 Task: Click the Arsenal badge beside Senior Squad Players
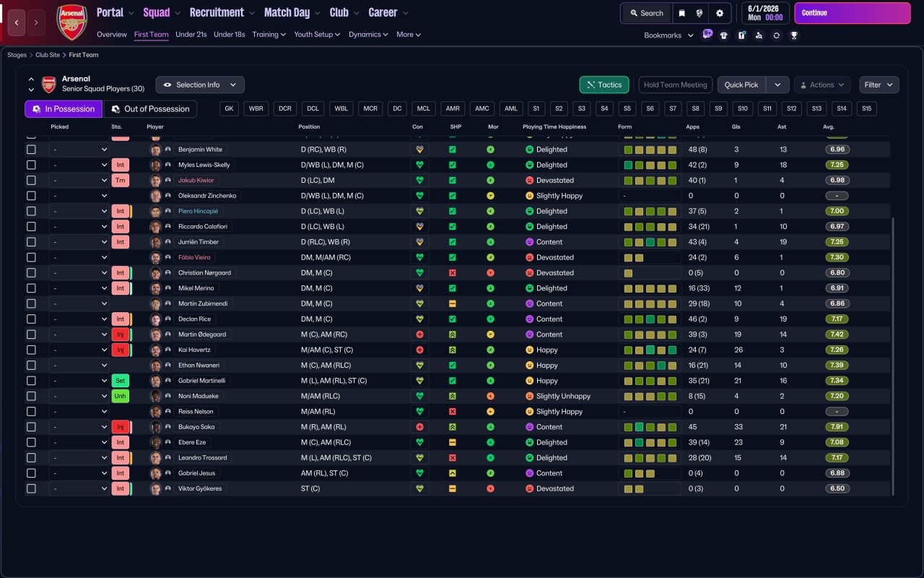48,85
